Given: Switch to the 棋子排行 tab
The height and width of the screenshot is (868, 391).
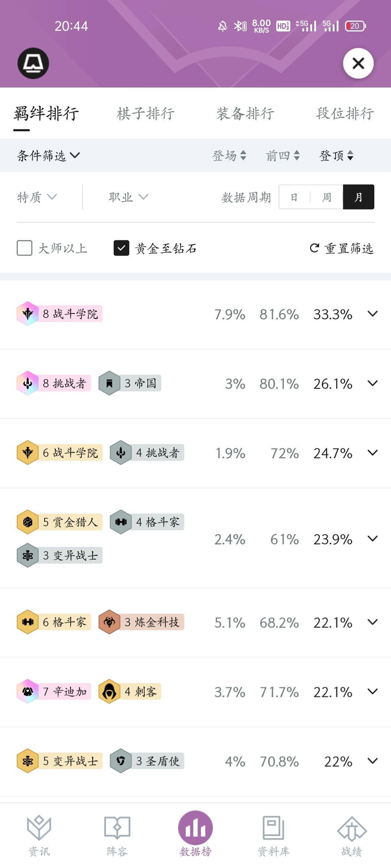Looking at the screenshot, I should pos(146,114).
